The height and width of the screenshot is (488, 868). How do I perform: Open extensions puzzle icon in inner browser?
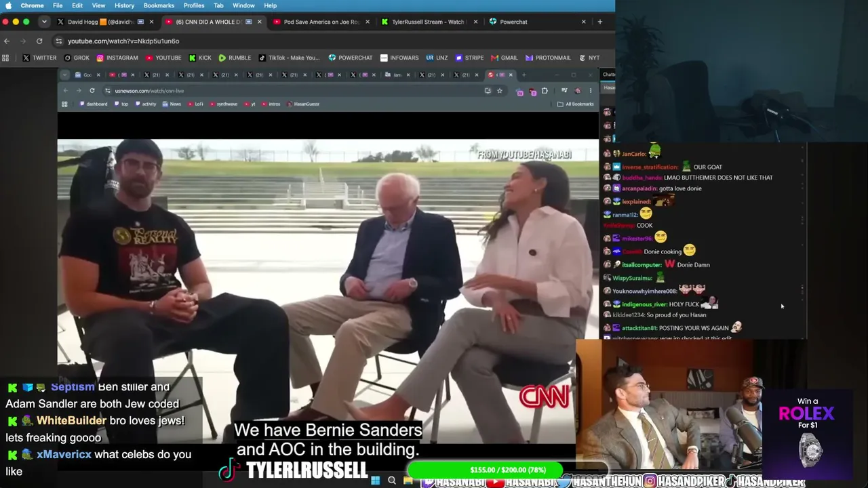(545, 91)
